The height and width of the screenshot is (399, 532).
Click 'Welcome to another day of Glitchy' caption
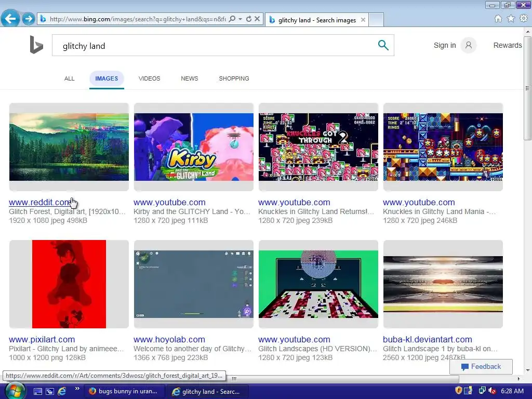(192, 349)
